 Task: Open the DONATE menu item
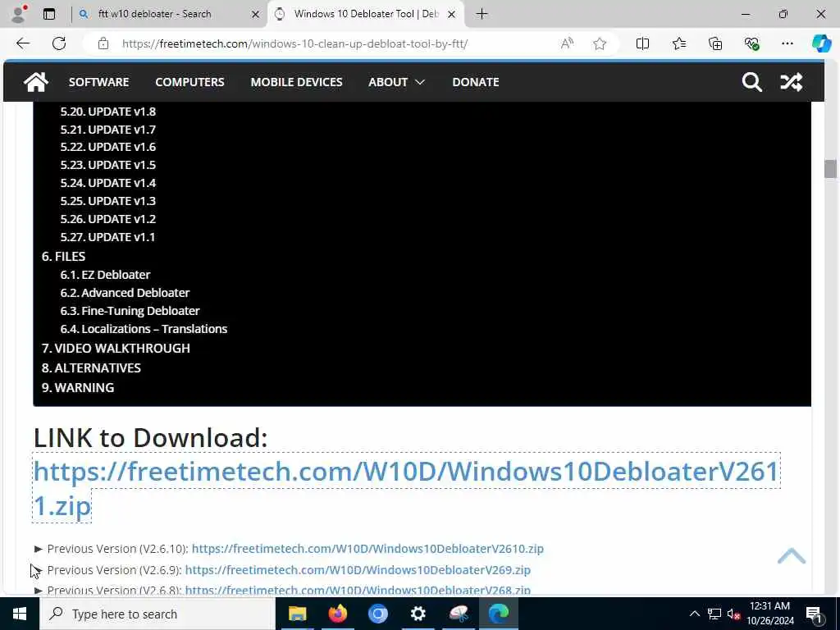[476, 82]
